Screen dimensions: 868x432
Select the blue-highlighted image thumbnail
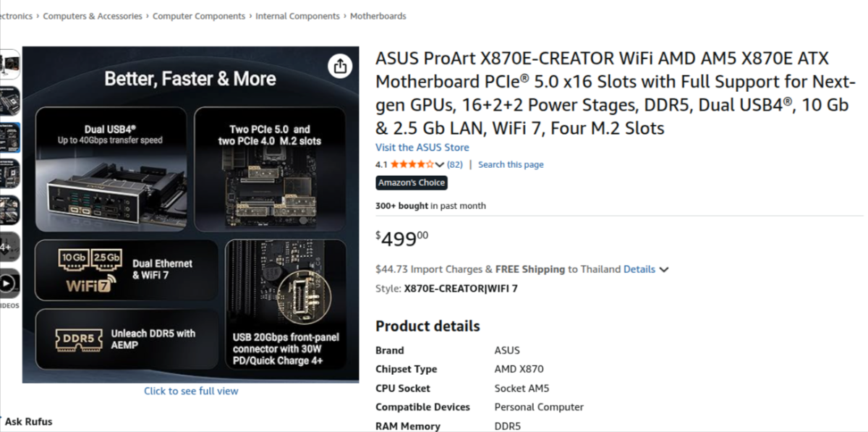[x=9, y=137]
